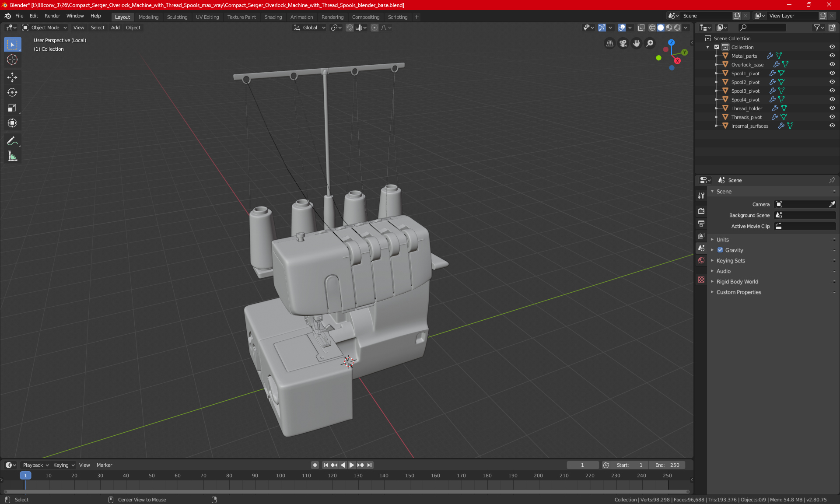Switch to the Modeling workspace tab
This screenshot has width=840, height=504.
pyautogui.click(x=148, y=17)
